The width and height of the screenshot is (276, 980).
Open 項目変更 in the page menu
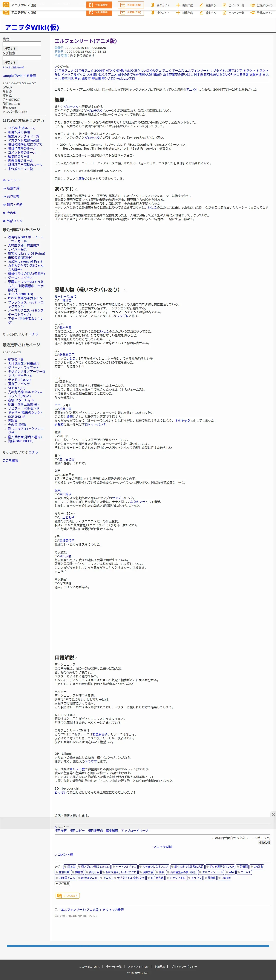click(x=60, y=830)
